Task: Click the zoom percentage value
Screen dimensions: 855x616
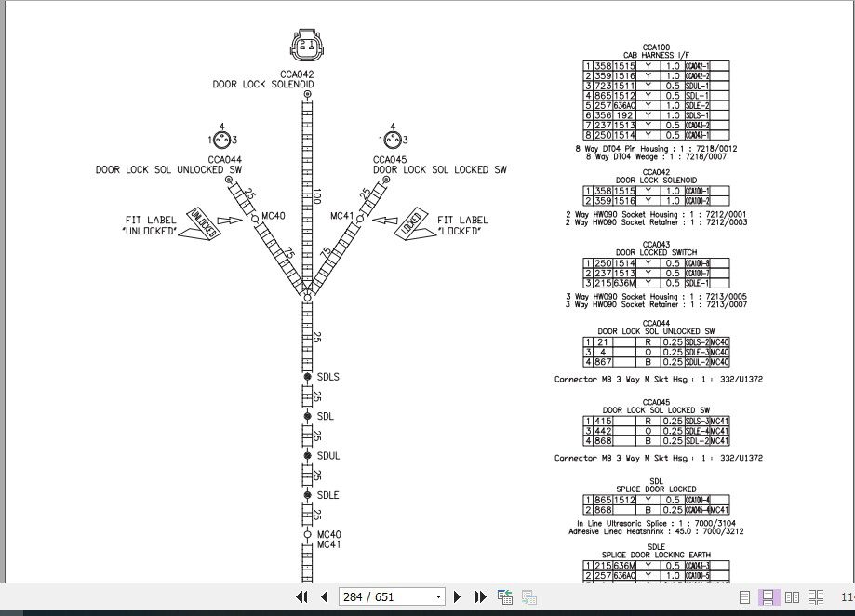Action: click(848, 596)
